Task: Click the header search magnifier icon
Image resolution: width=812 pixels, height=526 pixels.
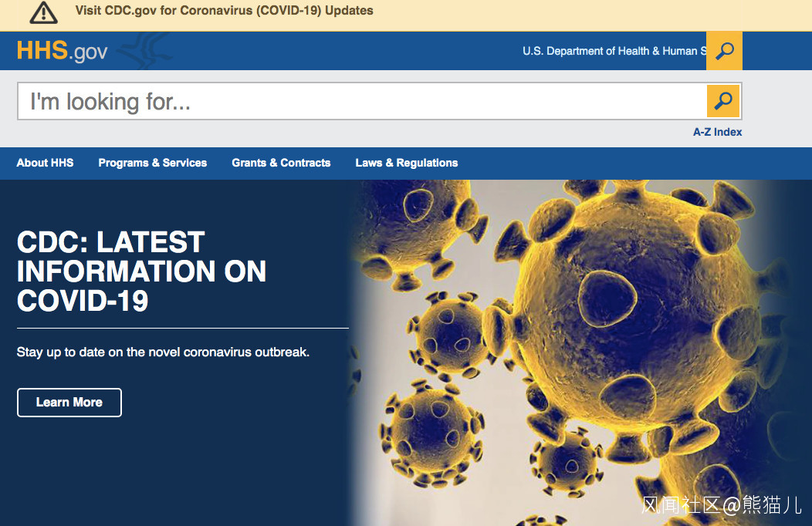Action: pos(725,51)
